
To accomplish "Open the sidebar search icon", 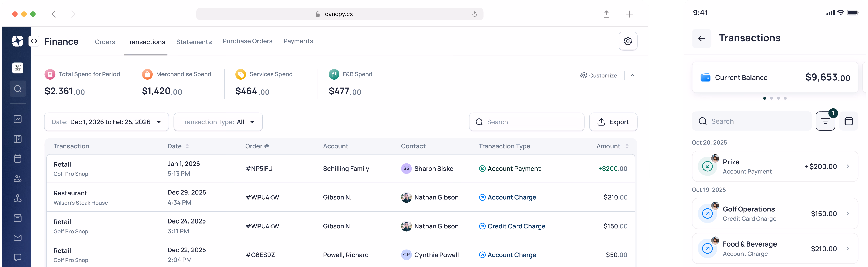I will tap(17, 89).
